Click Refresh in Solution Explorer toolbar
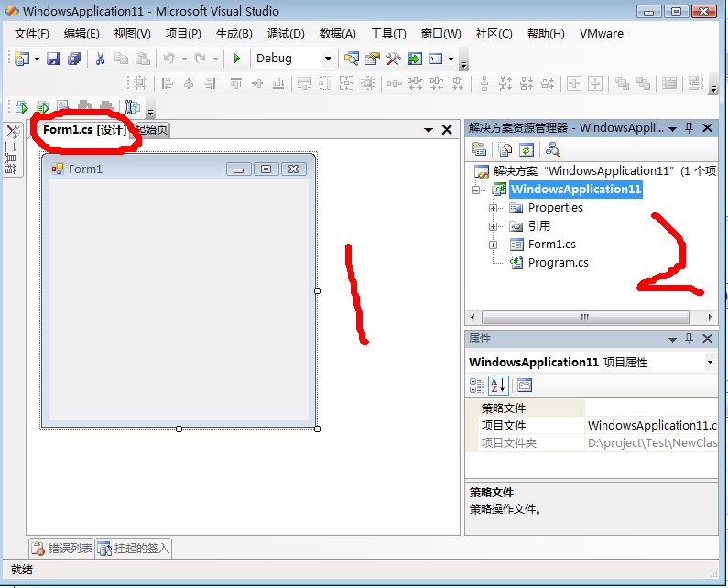Screen dimensions: 728x588 (527, 150)
